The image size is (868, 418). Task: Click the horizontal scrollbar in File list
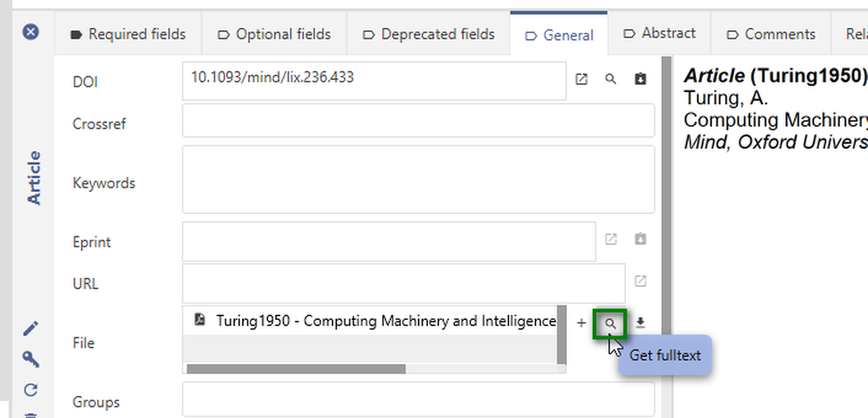pyautogui.click(x=296, y=368)
